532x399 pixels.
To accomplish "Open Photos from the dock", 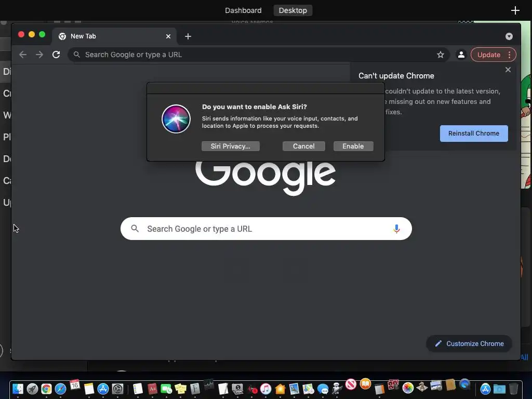I will point(408,388).
